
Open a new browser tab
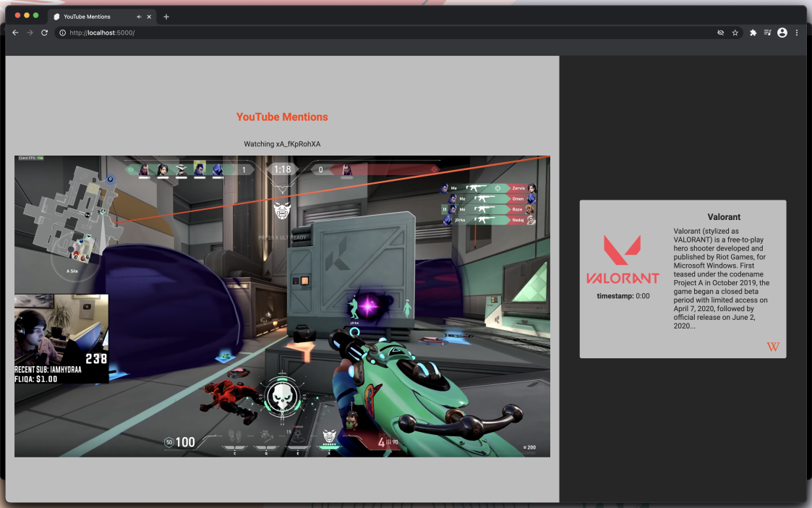(166, 17)
